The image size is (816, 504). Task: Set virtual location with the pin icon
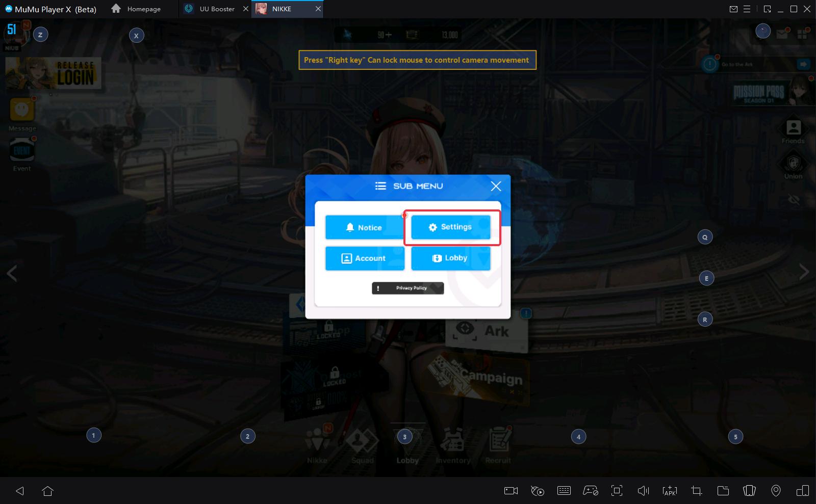pos(776,491)
